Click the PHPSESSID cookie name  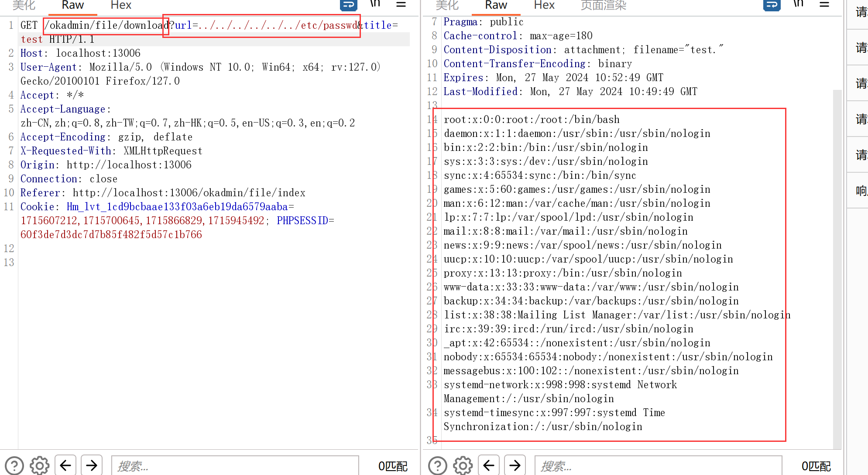[302, 221]
